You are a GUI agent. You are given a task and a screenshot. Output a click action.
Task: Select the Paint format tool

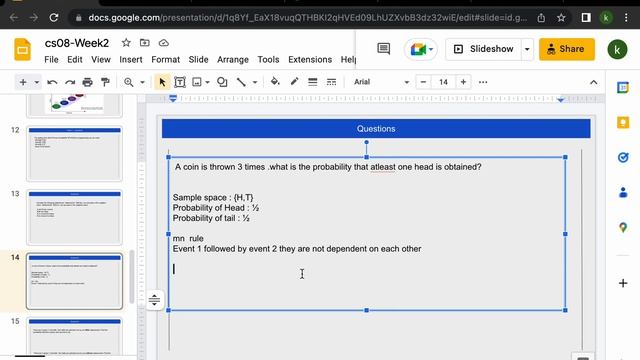105,82
